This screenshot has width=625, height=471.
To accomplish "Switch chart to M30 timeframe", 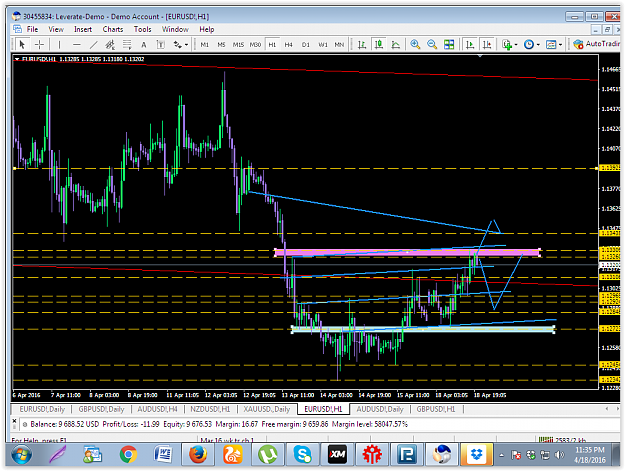I will [x=255, y=45].
